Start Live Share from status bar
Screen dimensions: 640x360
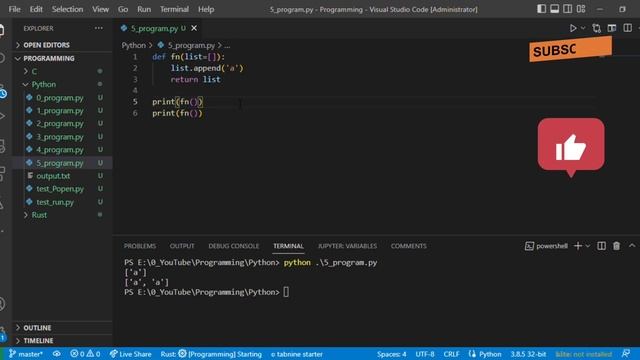click(x=131, y=354)
